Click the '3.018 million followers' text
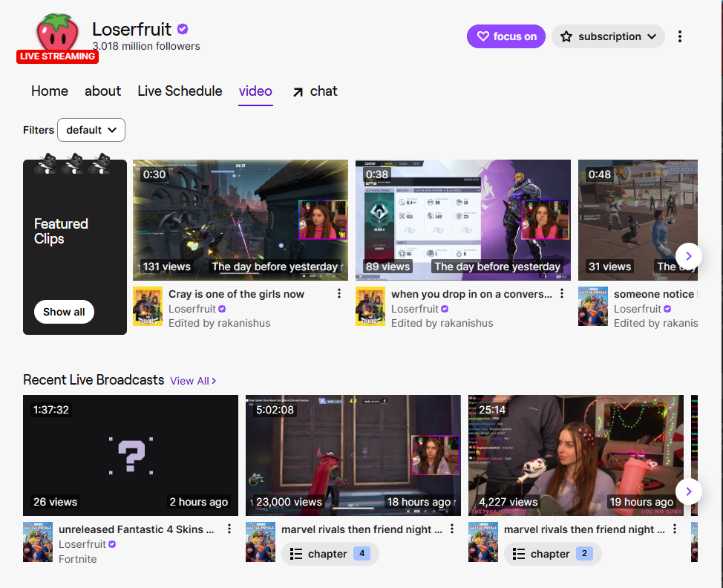This screenshot has height=588, width=723. coord(146,46)
